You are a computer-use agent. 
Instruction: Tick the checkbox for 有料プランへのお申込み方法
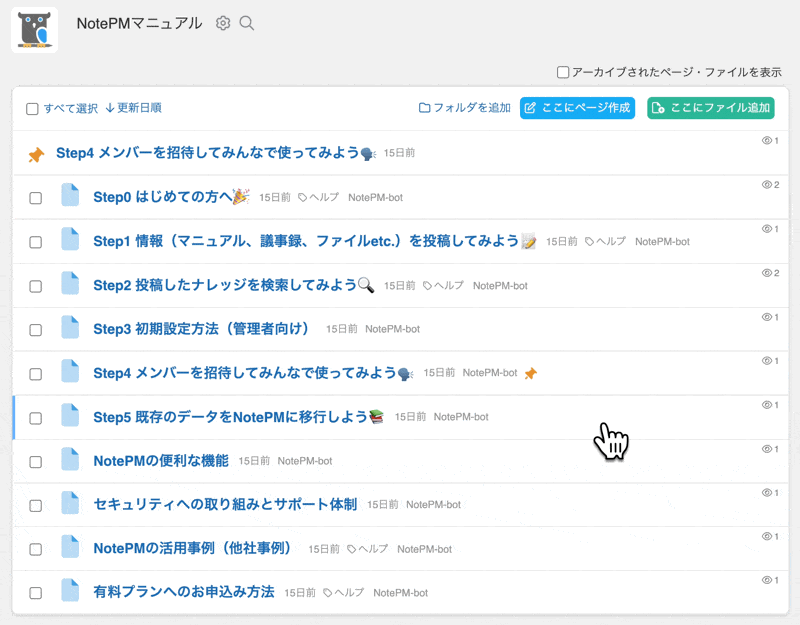click(x=36, y=593)
